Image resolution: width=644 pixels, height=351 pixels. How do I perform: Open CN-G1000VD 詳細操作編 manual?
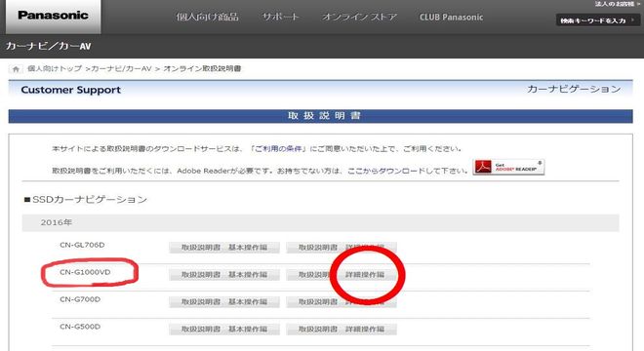[342, 275]
